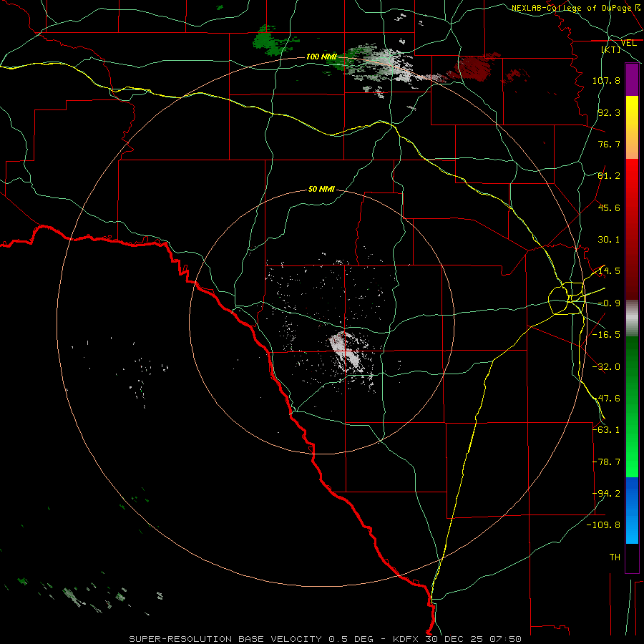Click the yellow-orange segment of the color bar

[632, 127]
